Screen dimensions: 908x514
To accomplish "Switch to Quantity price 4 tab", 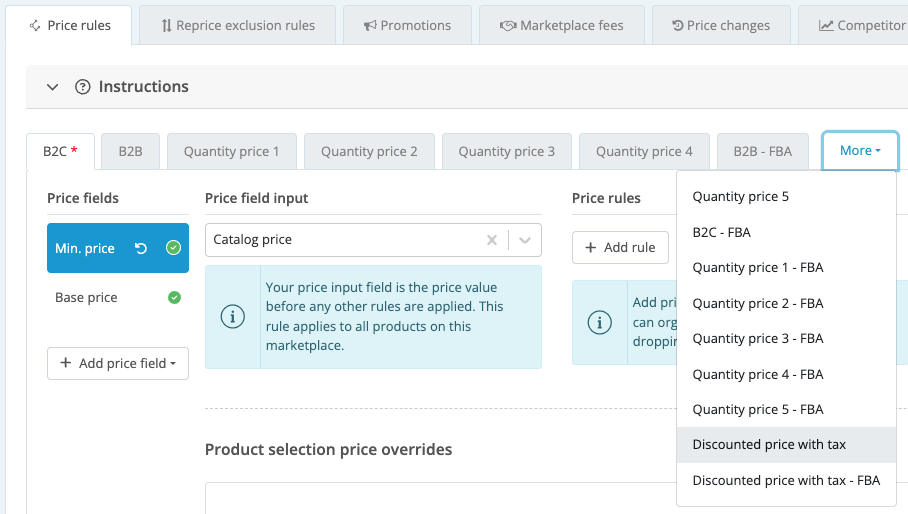I will [x=644, y=152].
